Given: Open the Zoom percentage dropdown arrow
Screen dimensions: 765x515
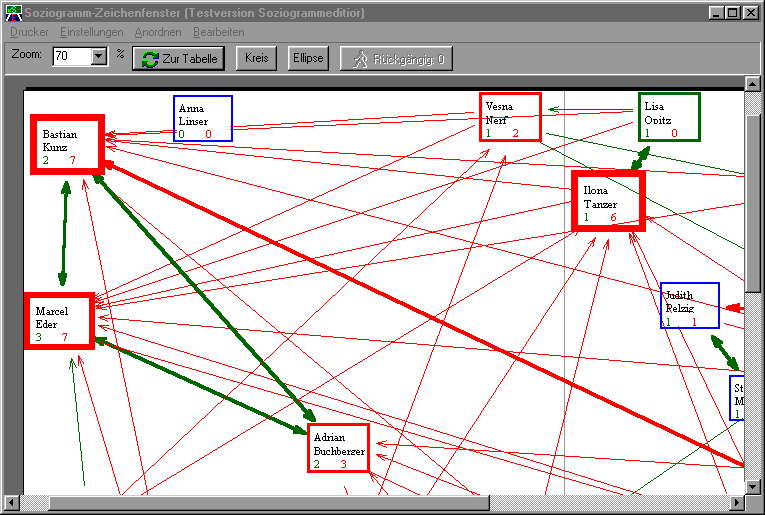Looking at the screenshot, I should pos(99,57).
